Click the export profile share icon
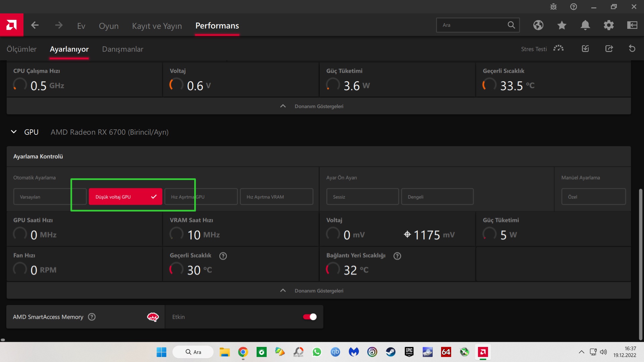 coord(609,49)
